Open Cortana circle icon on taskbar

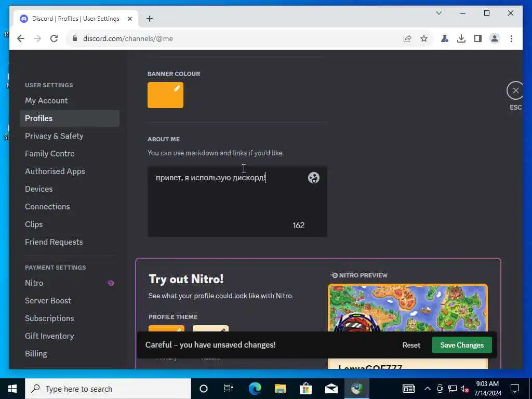coord(203,389)
